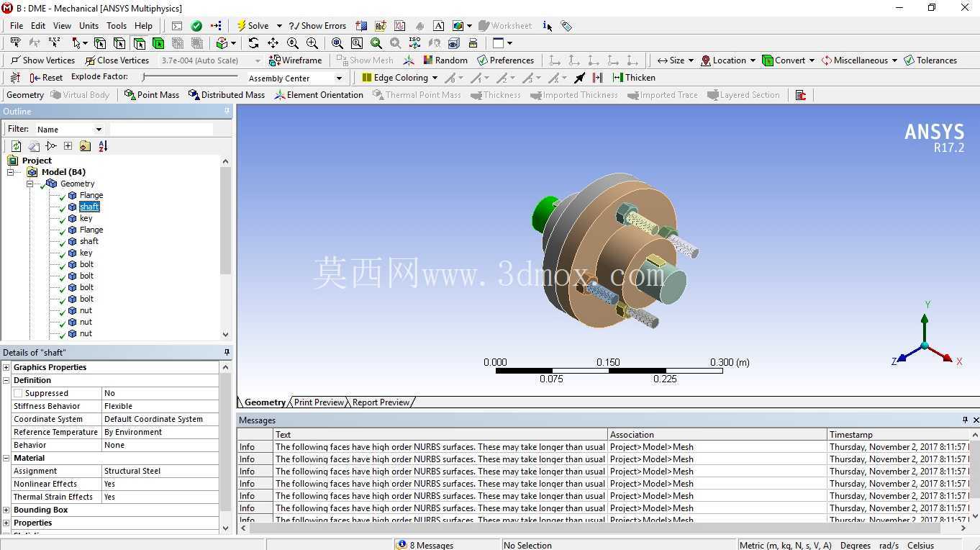Open the Edit menu
This screenshot has height=550, width=980.
pos(38,26)
